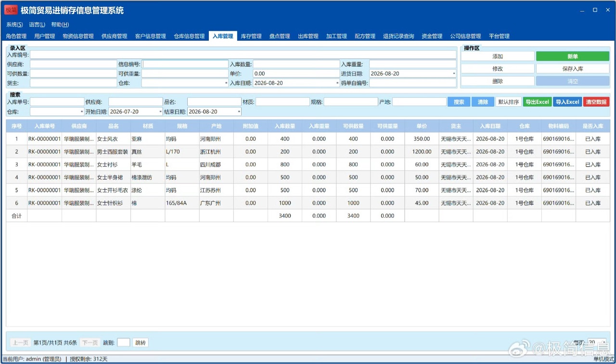Image resolution: width=616 pixels, height=364 pixels.
Task: Select the row for 女士衬衫
Action: pyautogui.click(x=308, y=164)
